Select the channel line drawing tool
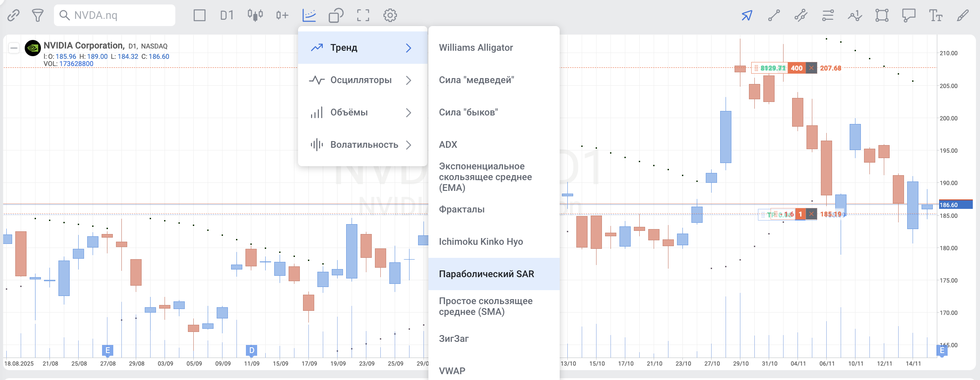980x380 pixels. tap(801, 15)
